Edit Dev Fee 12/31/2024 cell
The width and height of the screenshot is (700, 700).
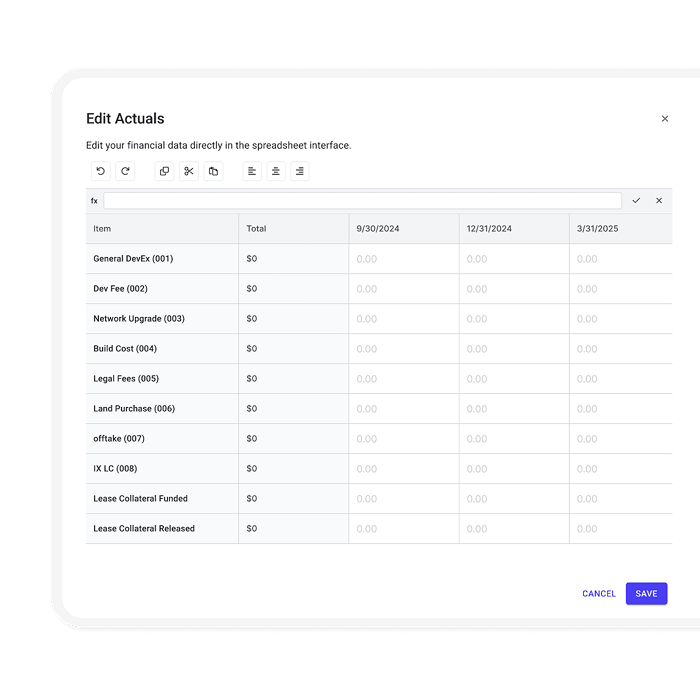514,289
